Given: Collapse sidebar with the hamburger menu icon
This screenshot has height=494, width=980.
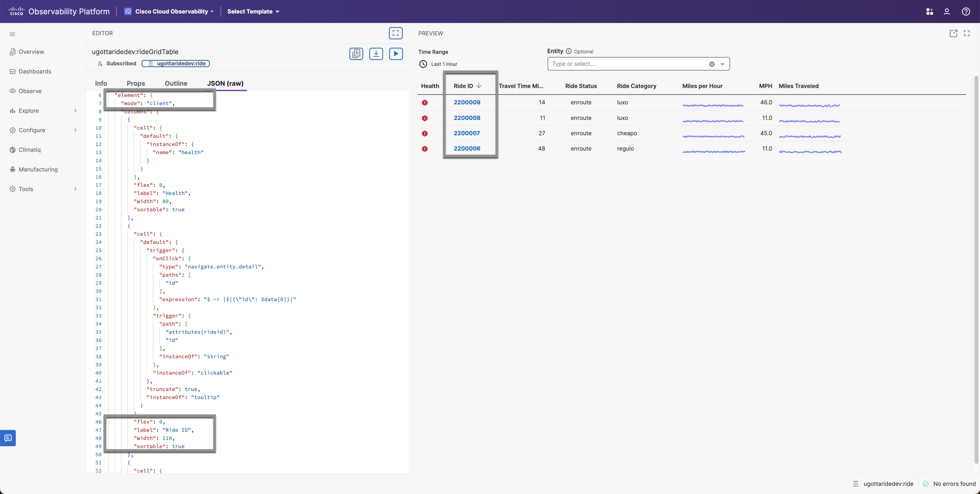Looking at the screenshot, I should (x=12, y=34).
